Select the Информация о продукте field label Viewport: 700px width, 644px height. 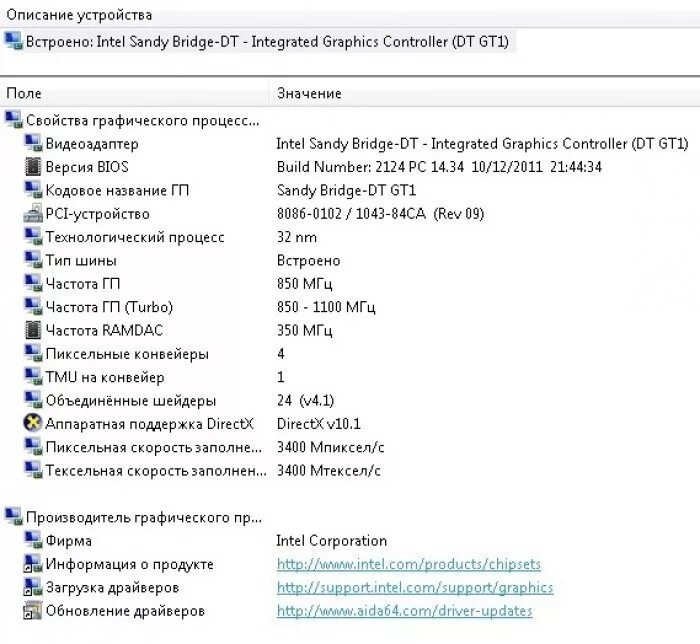coord(130,564)
